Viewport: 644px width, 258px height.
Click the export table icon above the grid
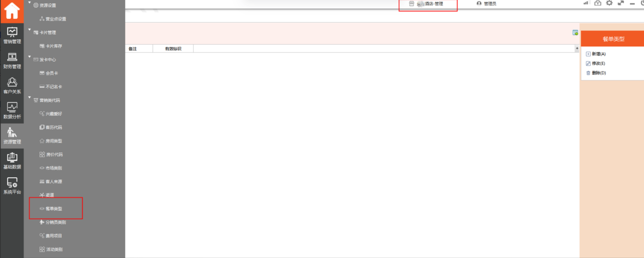coord(575,33)
